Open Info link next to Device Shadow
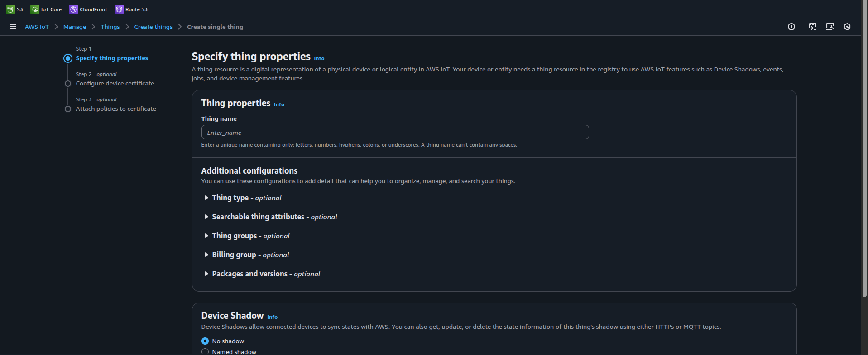Viewport: 868px width, 355px height. point(272,317)
